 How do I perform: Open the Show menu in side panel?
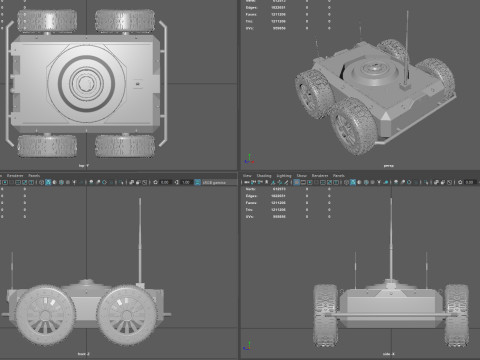click(302, 175)
